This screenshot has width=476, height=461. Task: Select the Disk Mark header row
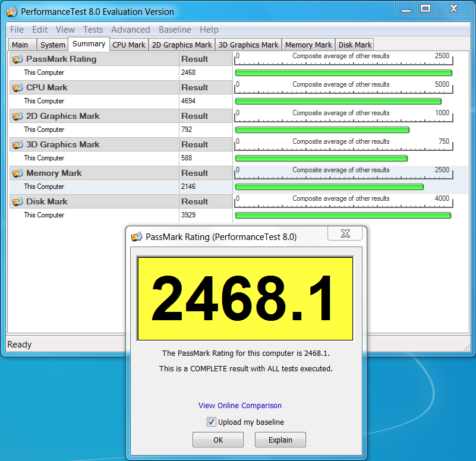[121, 201]
